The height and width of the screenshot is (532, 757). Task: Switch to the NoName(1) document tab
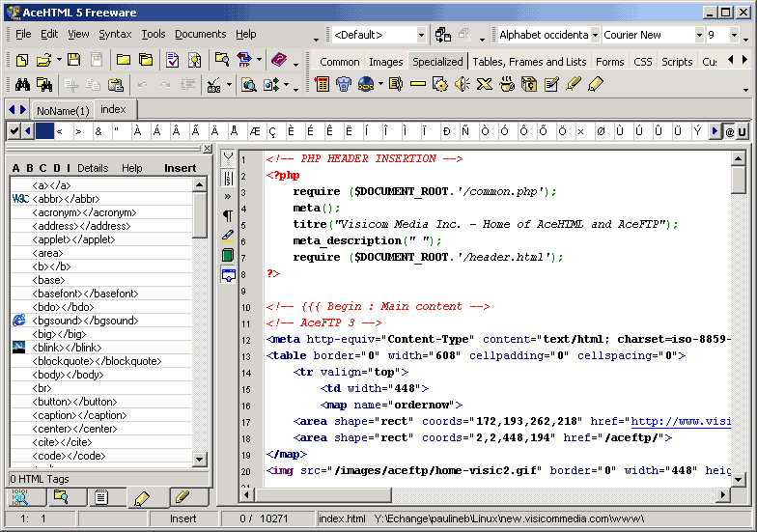tap(63, 110)
